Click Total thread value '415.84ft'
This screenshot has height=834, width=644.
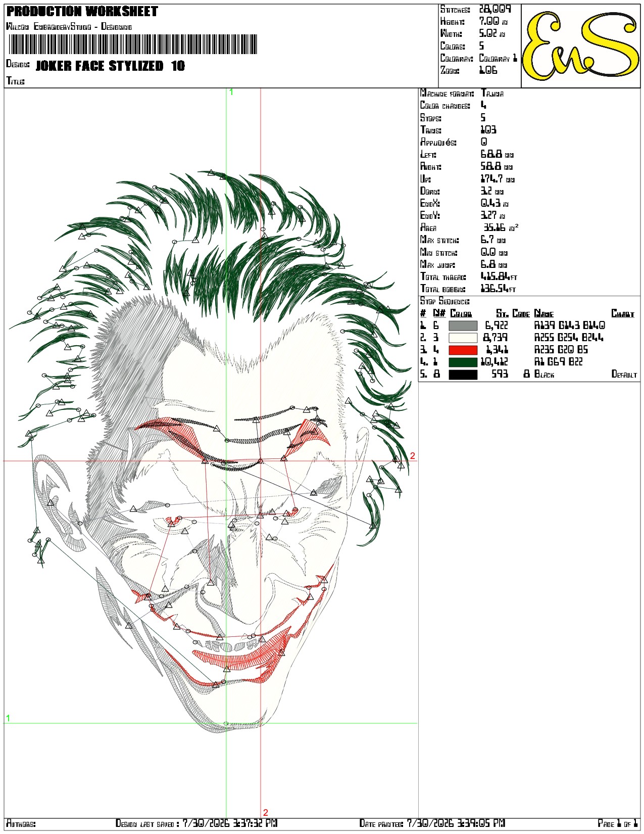[499, 276]
